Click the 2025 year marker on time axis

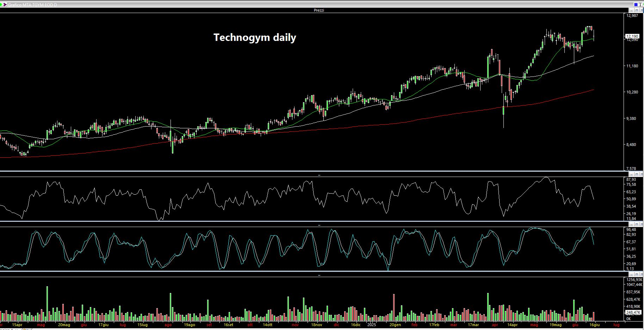(x=372, y=325)
